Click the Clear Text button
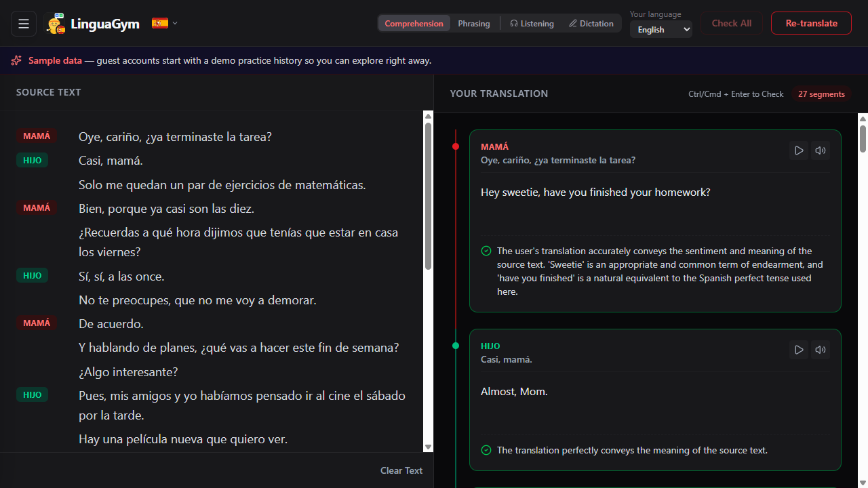 (x=401, y=470)
